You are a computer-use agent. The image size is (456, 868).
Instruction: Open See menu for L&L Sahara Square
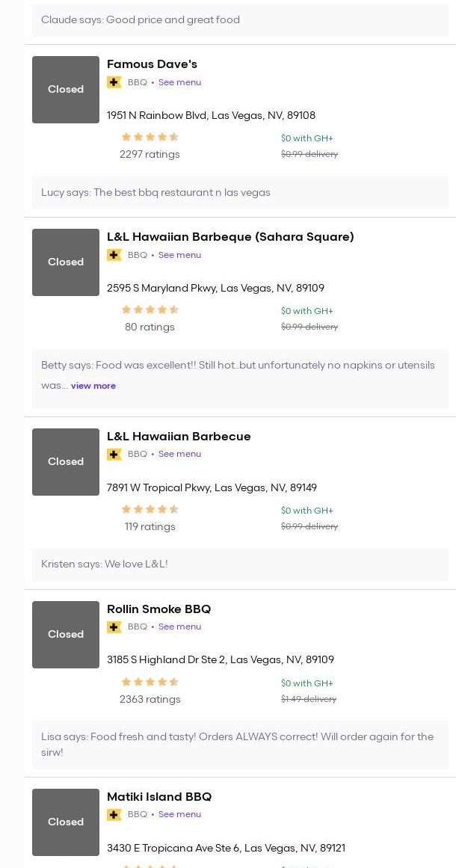coord(179,255)
